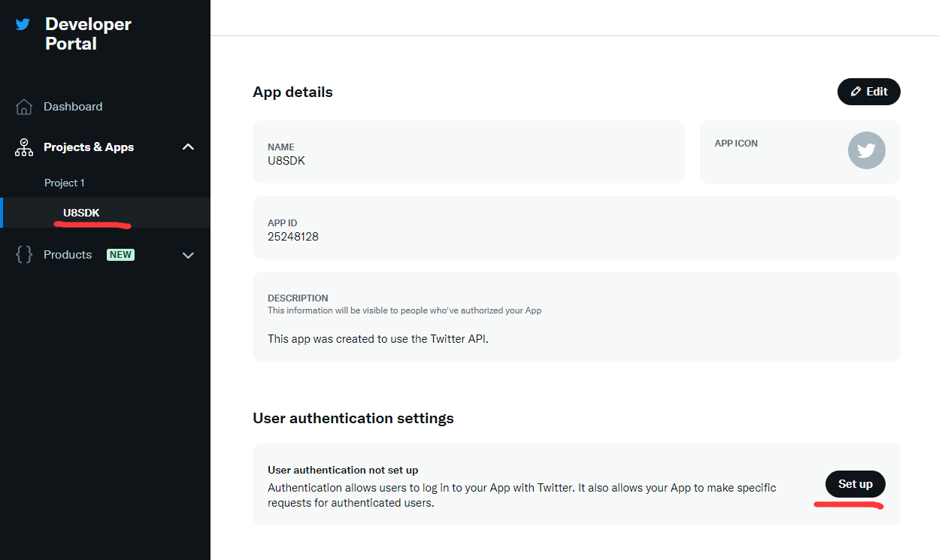Select the U8SDK app in the sidebar
The height and width of the screenshot is (560, 939).
point(81,213)
